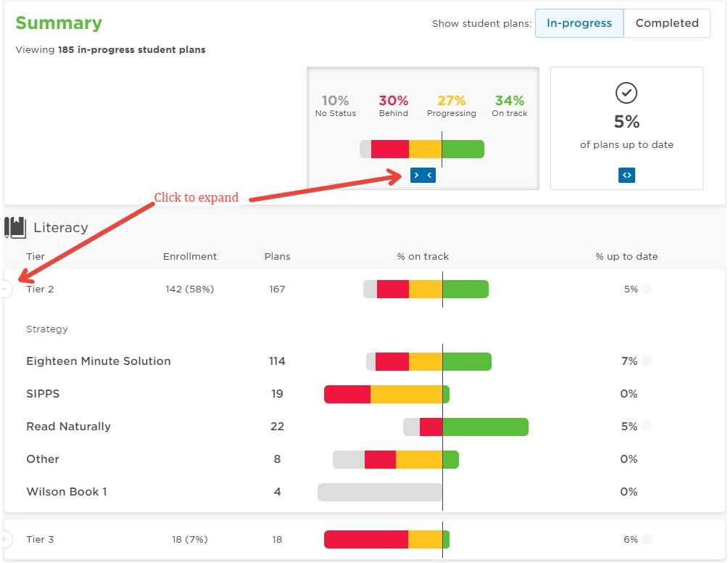The image size is (728, 563).
Task: Switch to In-progress student plans
Action: click(x=579, y=23)
